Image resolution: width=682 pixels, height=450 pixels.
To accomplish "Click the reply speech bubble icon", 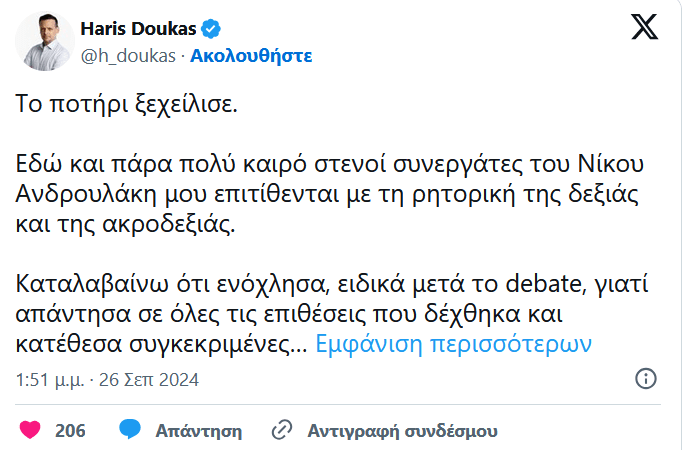I will [x=128, y=430].
